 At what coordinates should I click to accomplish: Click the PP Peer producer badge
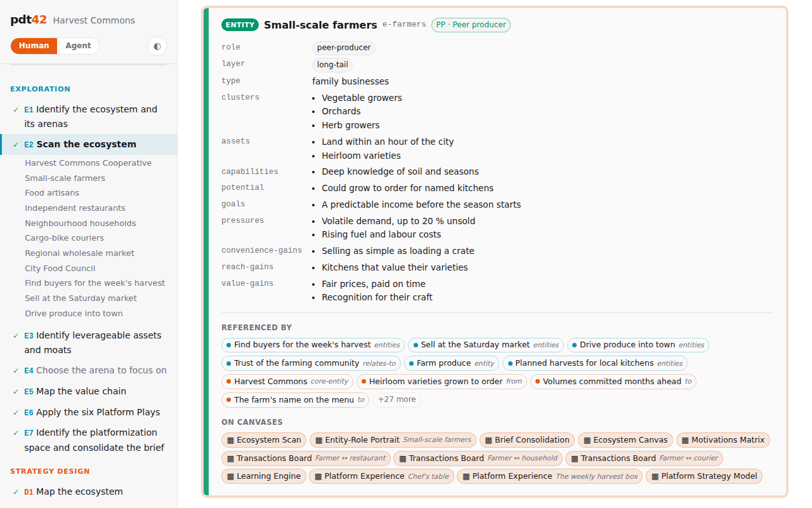pos(471,25)
